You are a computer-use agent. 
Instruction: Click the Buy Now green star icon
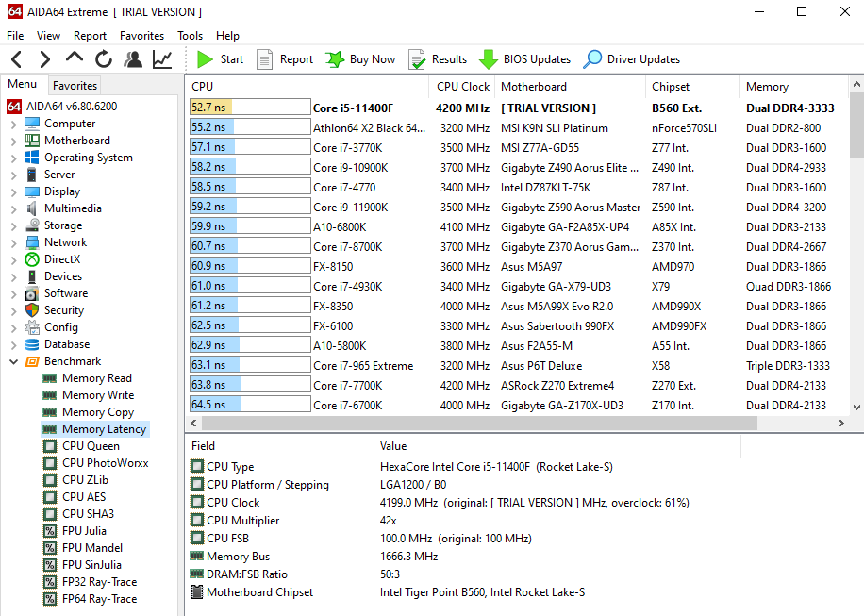coord(335,58)
